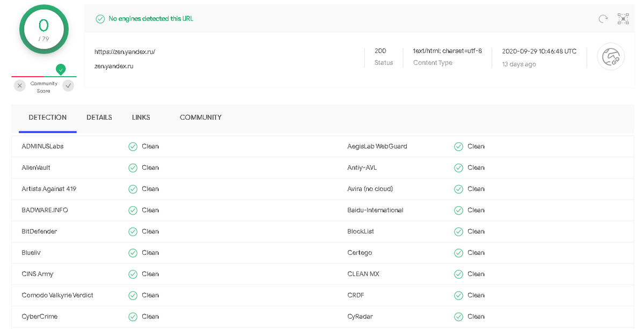Screen dimensions: 644x329
Task: Click the round URL link icon
Action: click(611, 56)
